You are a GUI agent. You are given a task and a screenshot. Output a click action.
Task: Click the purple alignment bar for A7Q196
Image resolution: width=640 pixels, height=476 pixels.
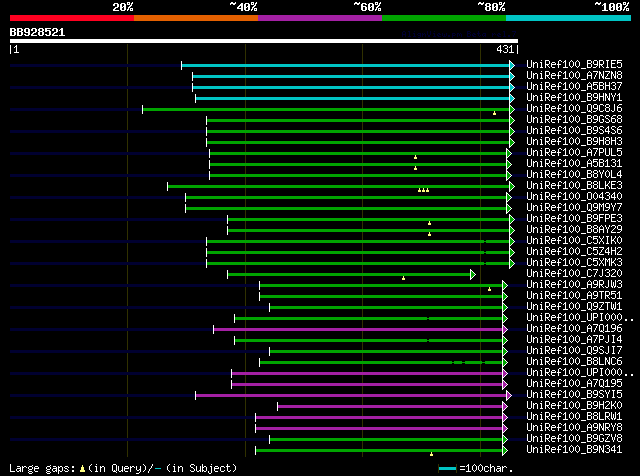click(358, 329)
